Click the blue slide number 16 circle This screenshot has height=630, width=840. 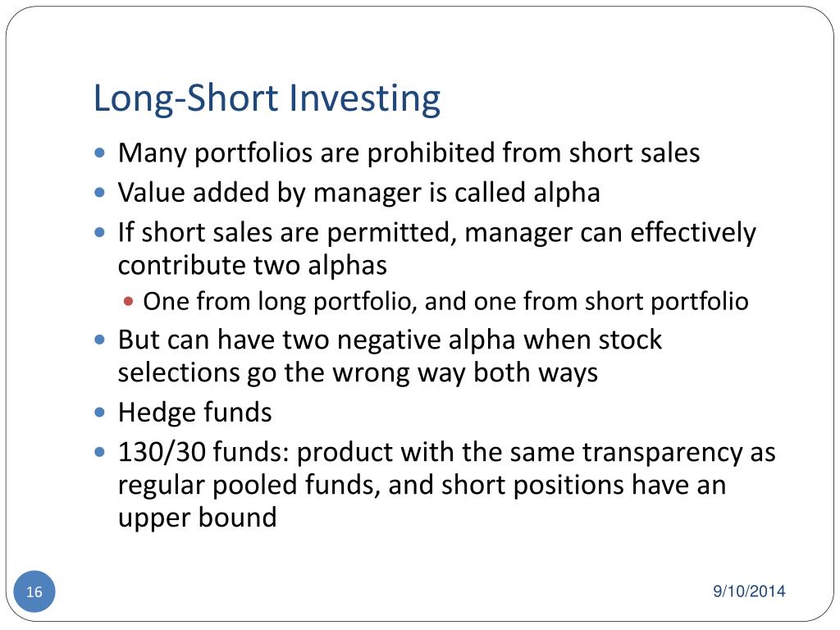[x=34, y=591]
